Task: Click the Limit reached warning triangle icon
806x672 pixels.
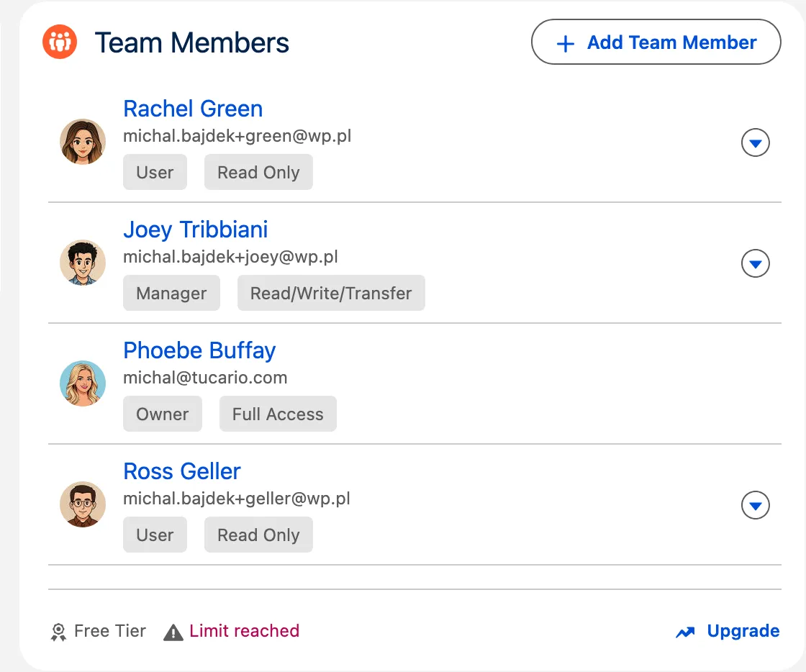Action: pyautogui.click(x=173, y=632)
